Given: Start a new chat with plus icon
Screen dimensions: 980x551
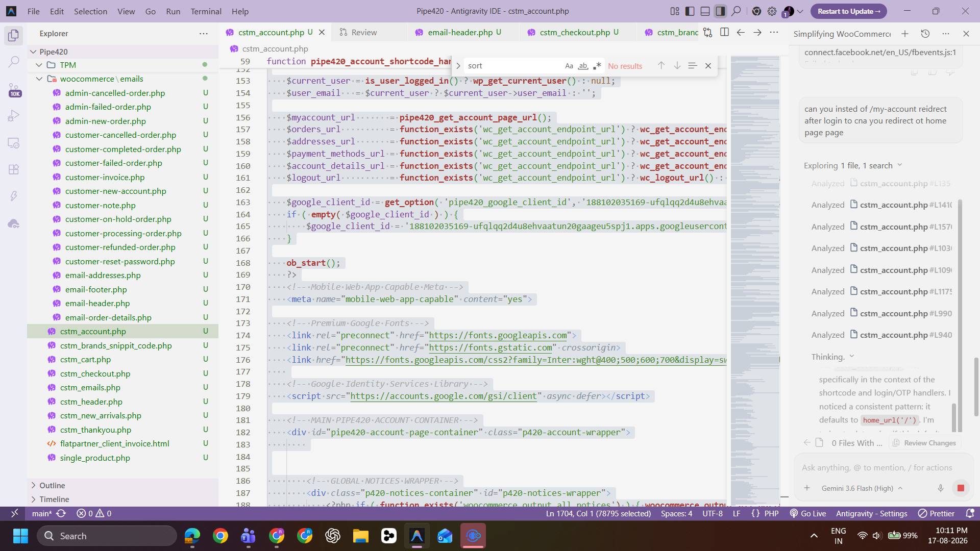Looking at the screenshot, I should 905,34.
